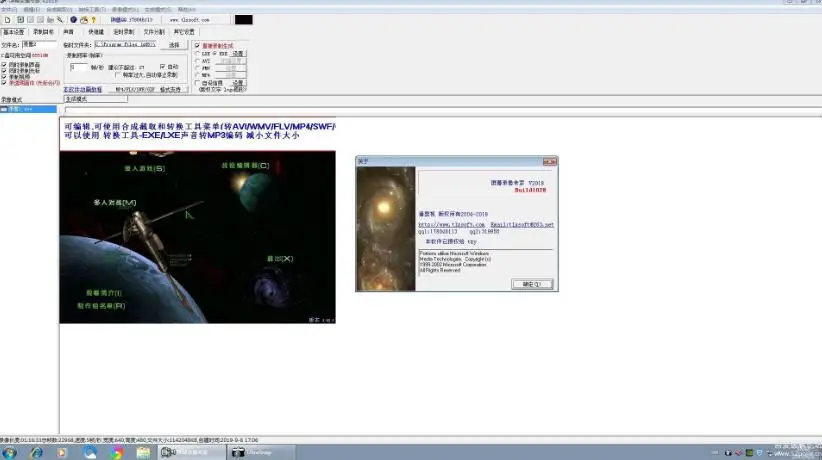Select the EXE format radio button
Viewport: 822px width, 460px height.
coord(214,54)
